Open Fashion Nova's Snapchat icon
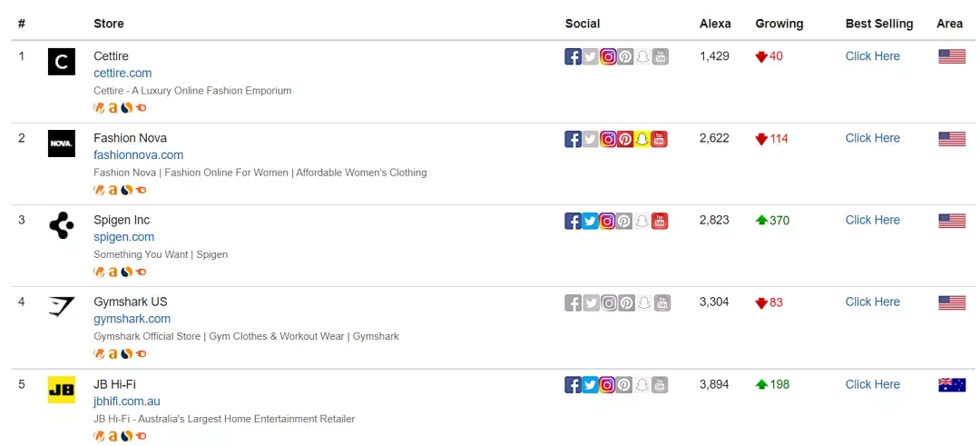 [642, 139]
